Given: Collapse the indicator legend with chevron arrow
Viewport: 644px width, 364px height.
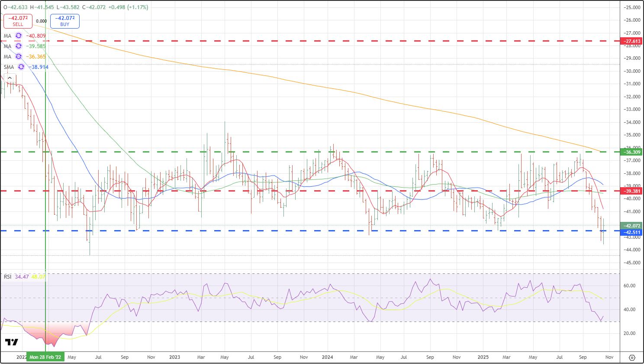Looking at the screenshot, I should point(10,78).
